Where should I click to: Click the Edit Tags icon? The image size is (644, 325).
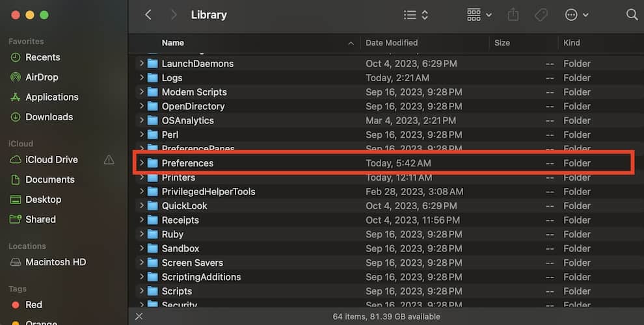tap(541, 14)
